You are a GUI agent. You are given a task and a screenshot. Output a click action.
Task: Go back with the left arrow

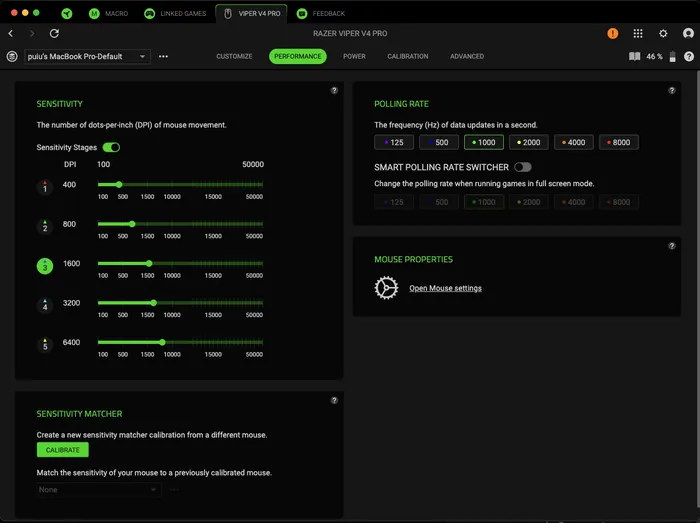[11, 33]
